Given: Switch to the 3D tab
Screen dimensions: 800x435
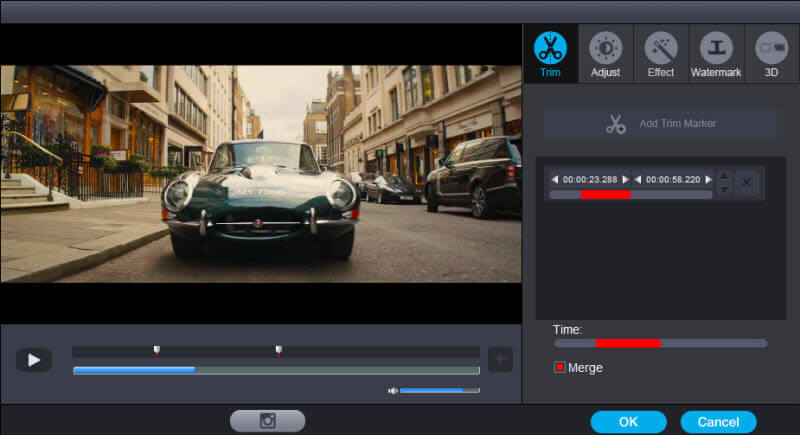Looking at the screenshot, I should tap(771, 54).
